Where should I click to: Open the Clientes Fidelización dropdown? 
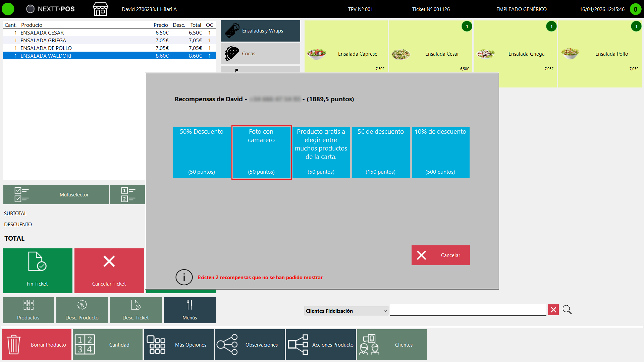(x=346, y=311)
